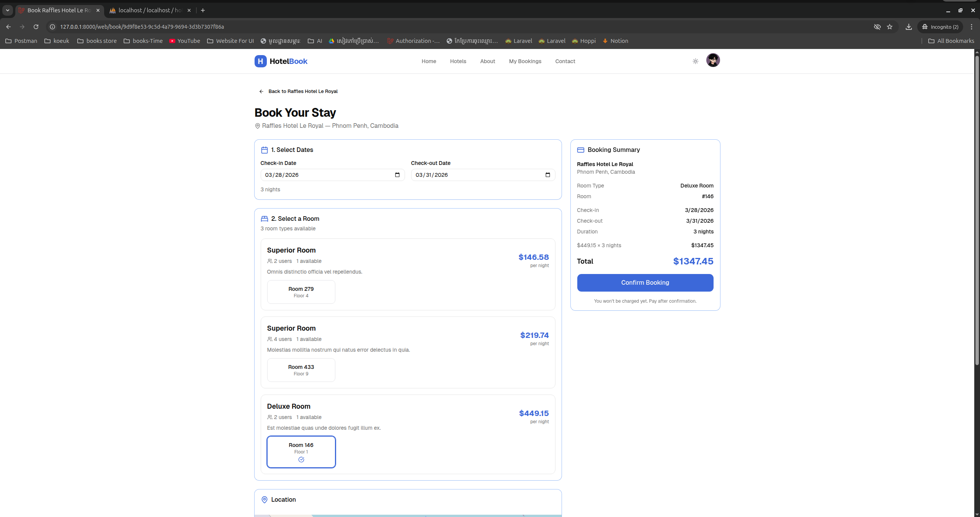Click the '3 room types available' text
This screenshot has height=517, width=980.
tap(288, 228)
